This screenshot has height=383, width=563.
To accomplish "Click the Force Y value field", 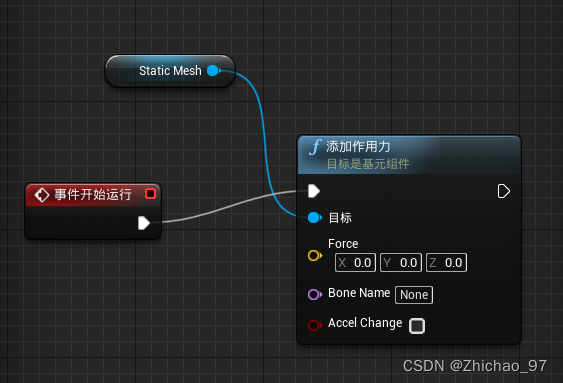I will click(401, 263).
